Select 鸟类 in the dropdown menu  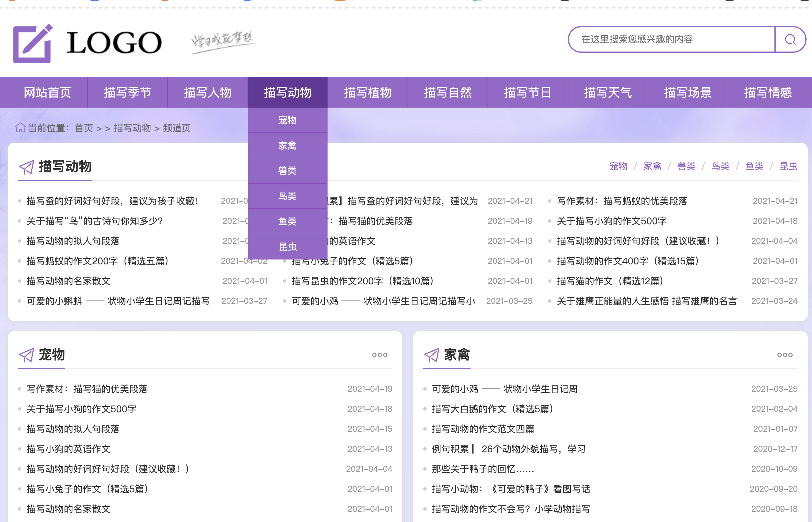tap(288, 196)
